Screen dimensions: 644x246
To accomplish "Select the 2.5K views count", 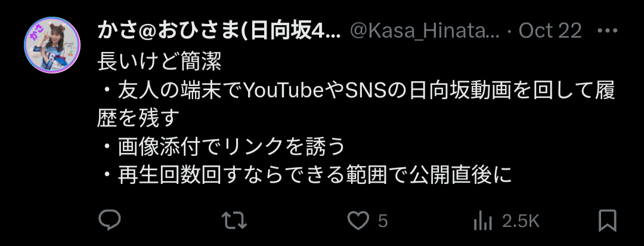I will pos(521,222).
